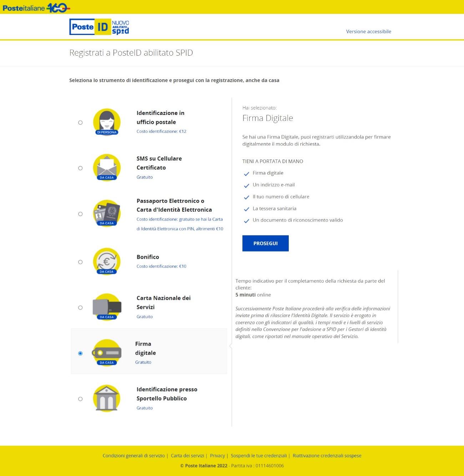Click 'Costo identificazione: €10' under Bonifico

161,266
